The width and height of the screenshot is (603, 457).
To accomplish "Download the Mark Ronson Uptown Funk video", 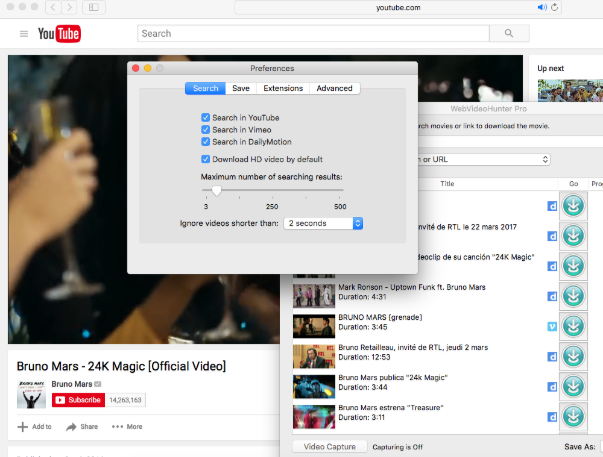I will pos(573,296).
